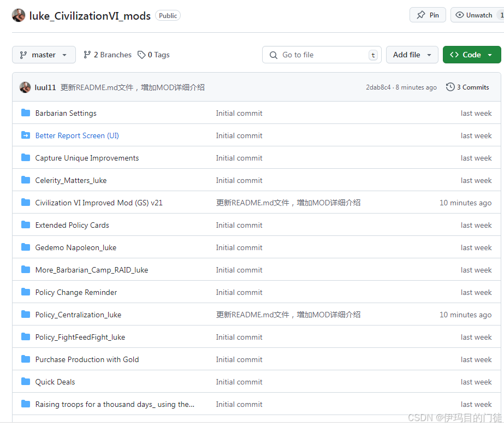504x426 pixels.
Task: Open the luul11 author link
Action: click(45, 87)
